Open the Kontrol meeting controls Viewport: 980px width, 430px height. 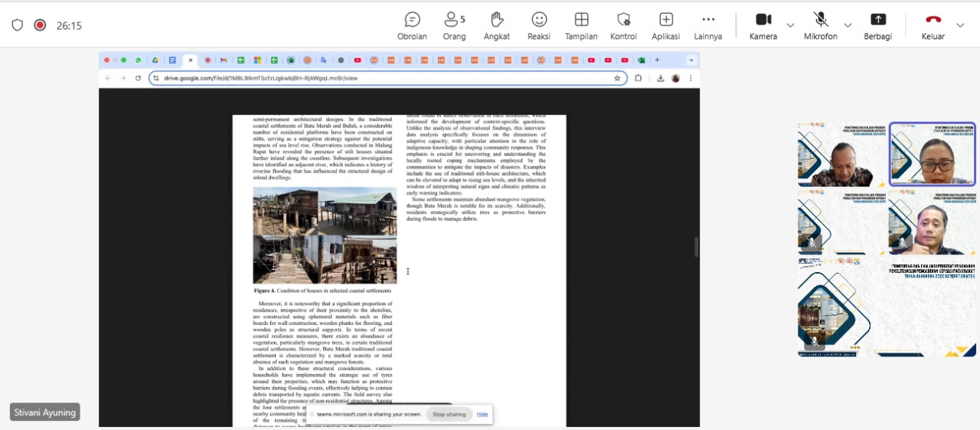tap(623, 25)
